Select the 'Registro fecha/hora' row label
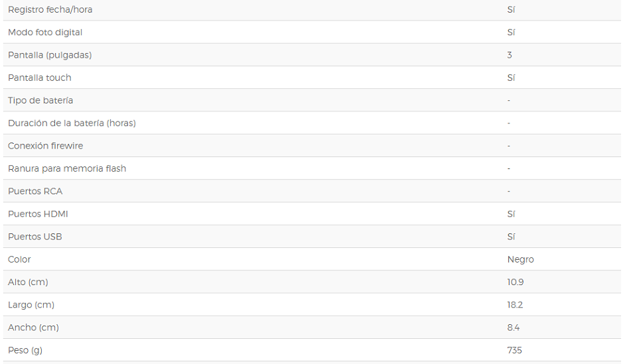Screen dimensions: 637x364 50,9
